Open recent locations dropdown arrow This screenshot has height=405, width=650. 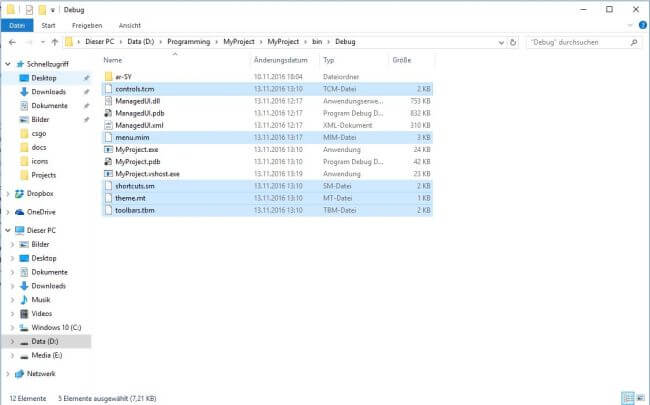pyautogui.click(x=43, y=42)
